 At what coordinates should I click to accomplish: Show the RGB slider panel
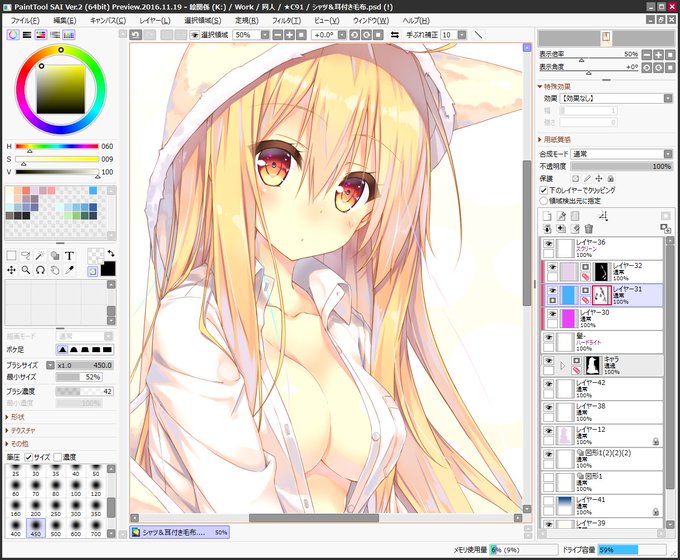coord(27,35)
